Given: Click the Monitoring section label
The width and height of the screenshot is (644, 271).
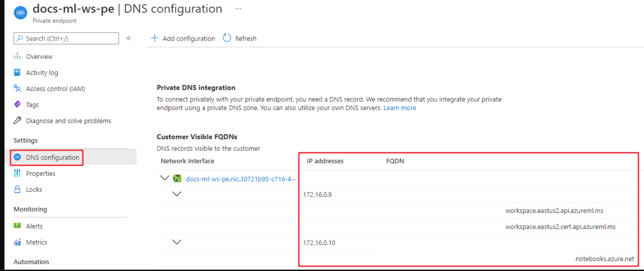Looking at the screenshot, I should [30, 209].
